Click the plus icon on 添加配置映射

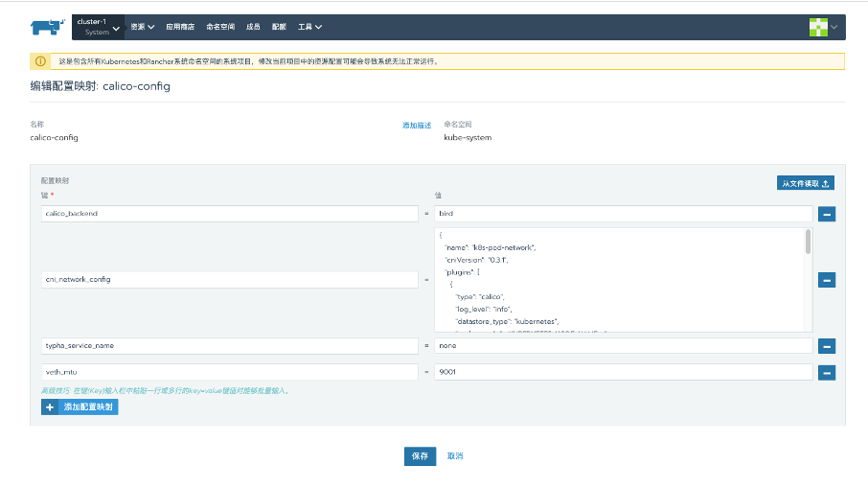tap(50, 407)
